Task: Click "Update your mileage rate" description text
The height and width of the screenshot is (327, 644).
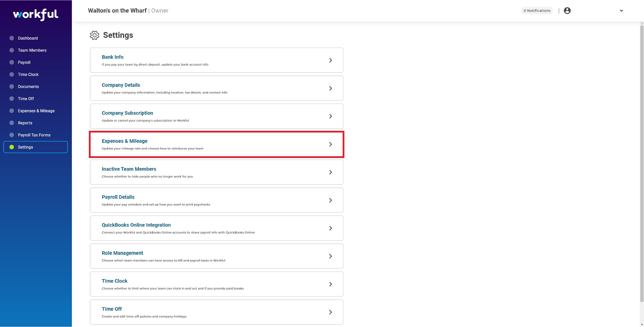Action: [x=153, y=149]
